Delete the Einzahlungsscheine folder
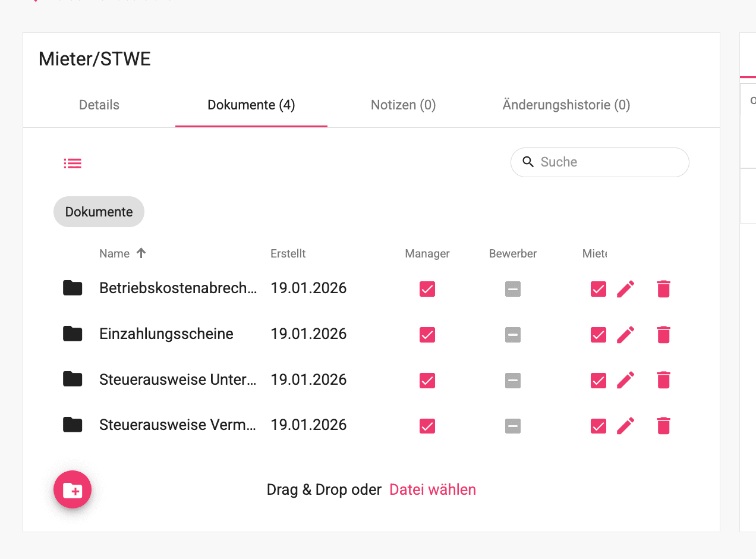 pos(663,335)
